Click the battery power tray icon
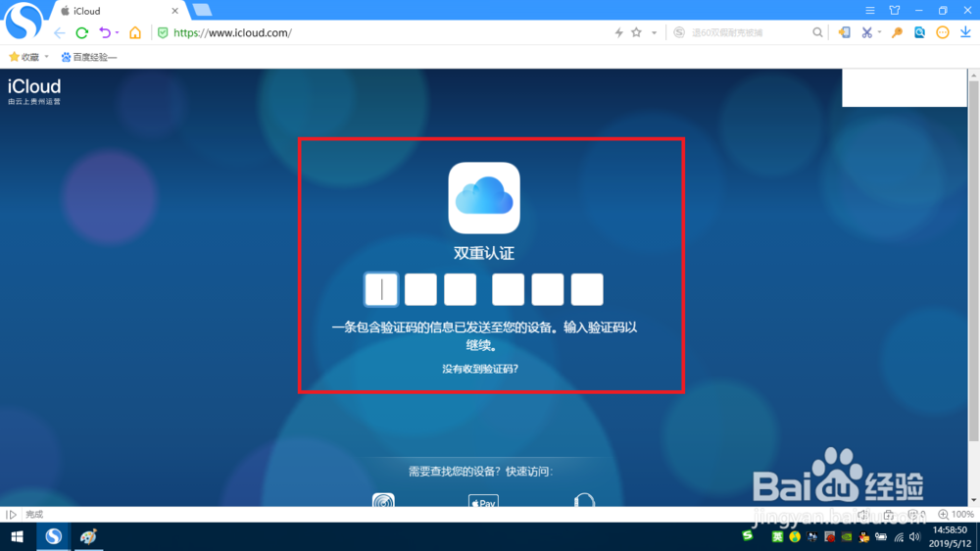Image resolution: width=980 pixels, height=551 pixels. [x=881, y=536]
